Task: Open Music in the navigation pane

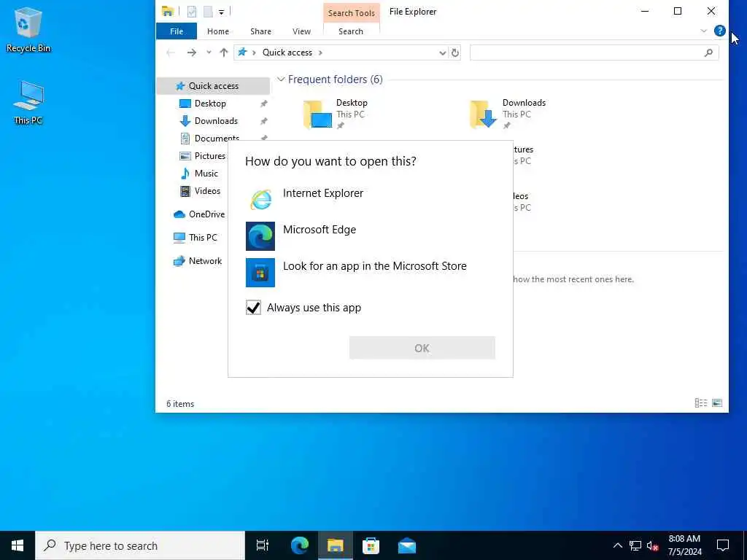Action: pyautogui.click(x=206, y=174)
